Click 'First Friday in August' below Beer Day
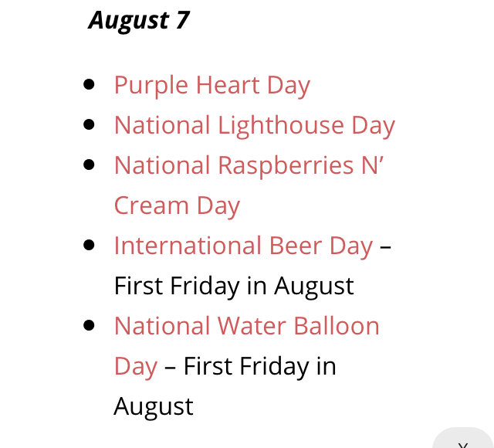This screenshot has width=494, height=448. tap(234, 286)
